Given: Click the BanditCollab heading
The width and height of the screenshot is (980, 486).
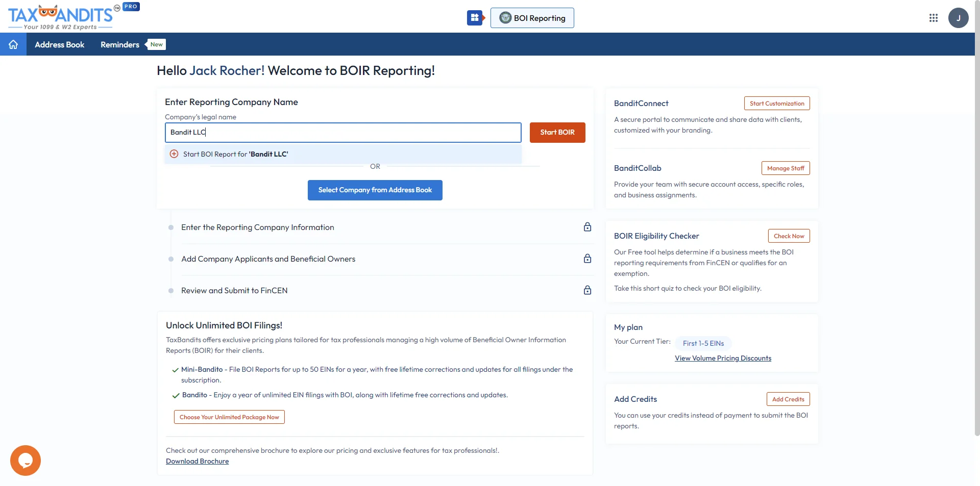Looking at the screenshot, I should (x=638, y=168).
